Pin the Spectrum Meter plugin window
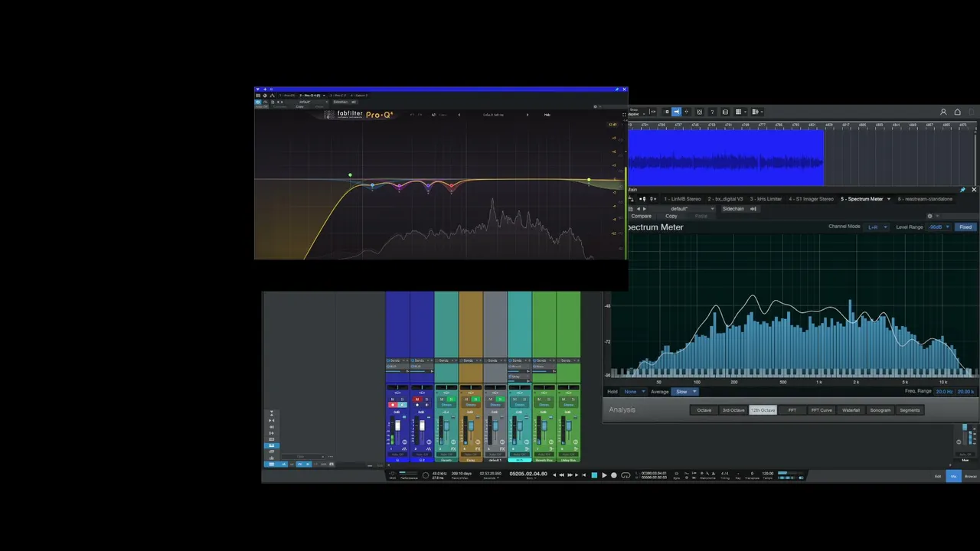This screenshot has height=551, width=980. tap(962, 190)
